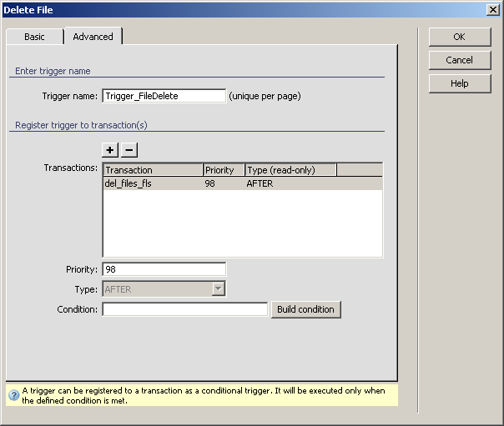The image size is (504, 426).
Task: Place cursor in the Condition field
Action: (184, 309)
